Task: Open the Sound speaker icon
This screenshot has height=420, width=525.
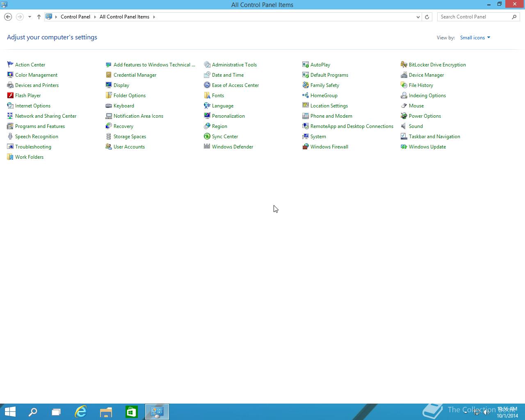Action: [404, 126]
